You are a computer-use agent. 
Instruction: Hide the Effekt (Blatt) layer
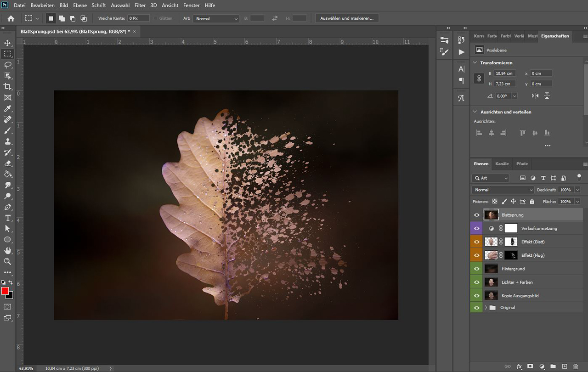coord(476,242)
